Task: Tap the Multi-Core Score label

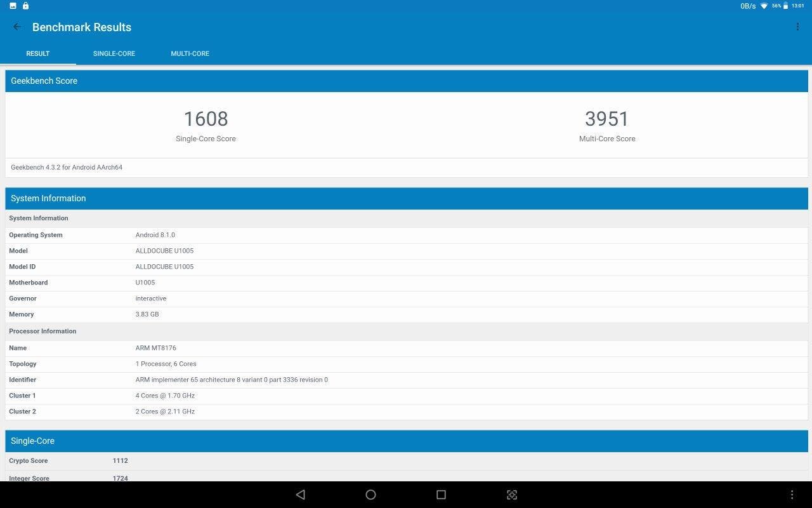Action: (x=607, y=138)
